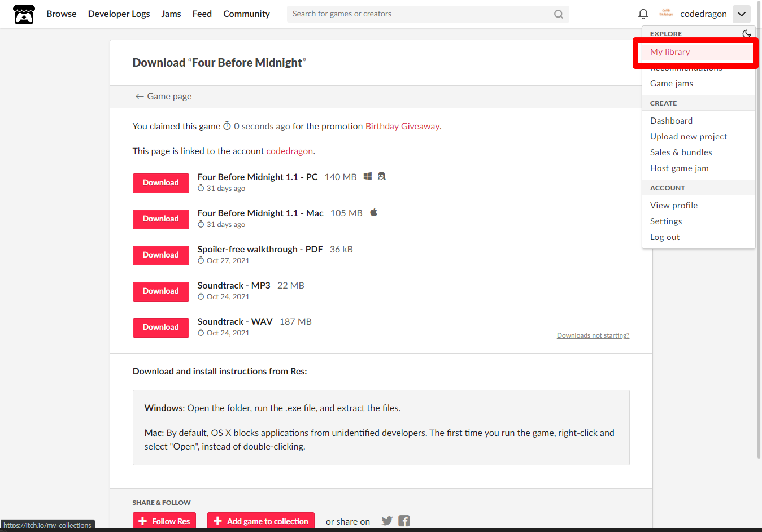
Task: Open Community in top navigation
Action: click(246, 14)
